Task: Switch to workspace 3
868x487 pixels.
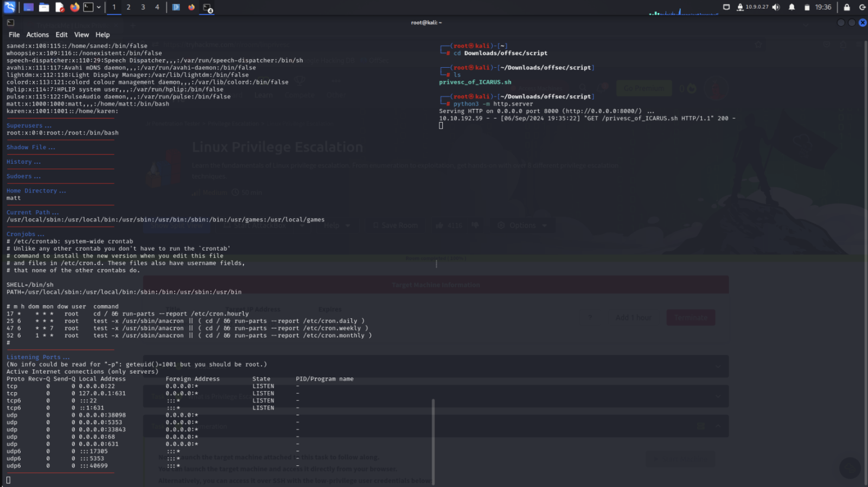Action: 143,7
